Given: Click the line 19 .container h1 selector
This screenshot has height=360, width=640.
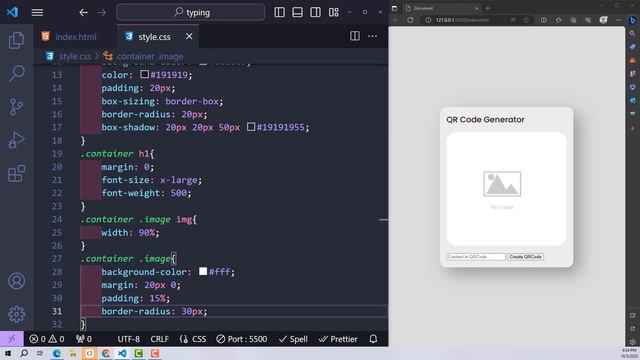Looking at the screenshot, I should click(x=118, y=153).
